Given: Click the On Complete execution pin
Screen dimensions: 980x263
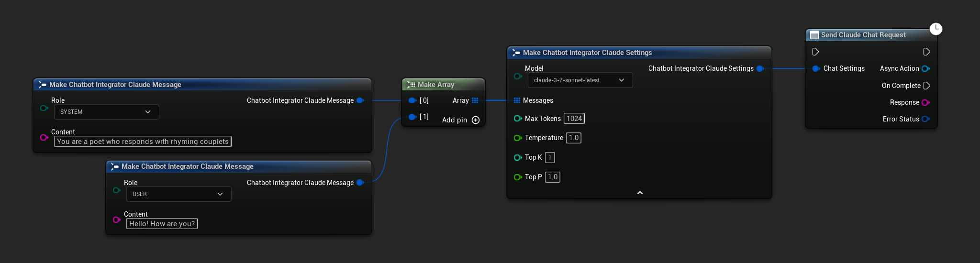Looking at the screenshot, I should tap(926, 86).
